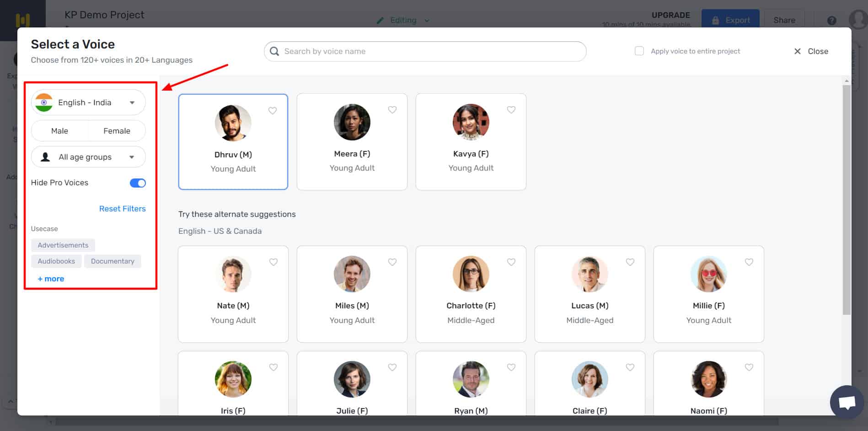Choose the Ryan (M) voice card
This screenshot has height=431, width=868.
click(x=471, y=383)
